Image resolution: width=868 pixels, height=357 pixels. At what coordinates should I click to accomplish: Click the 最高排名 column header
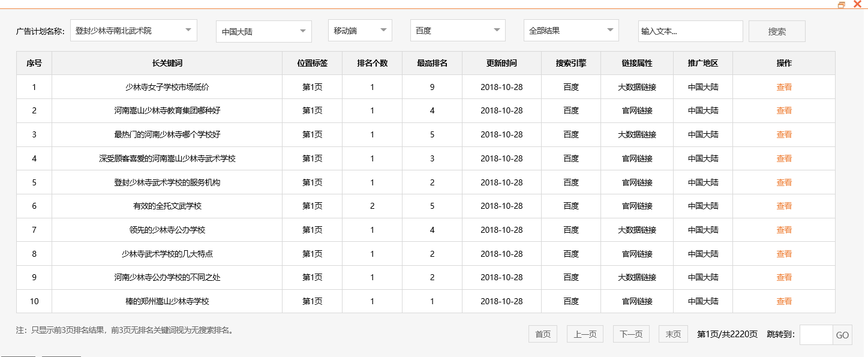431,62
